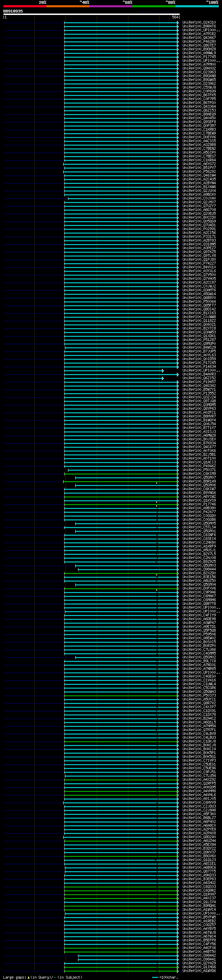
Task: Click the Large gaps legend text
Action: tap(43, 977)
